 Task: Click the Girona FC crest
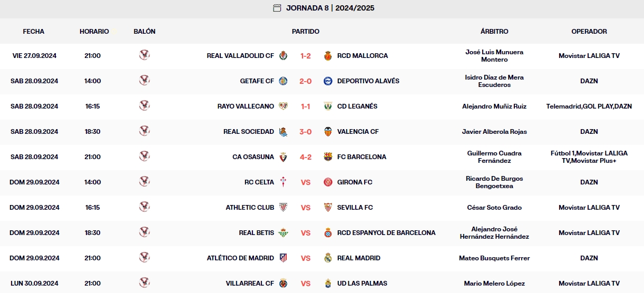tap(328, 182)
